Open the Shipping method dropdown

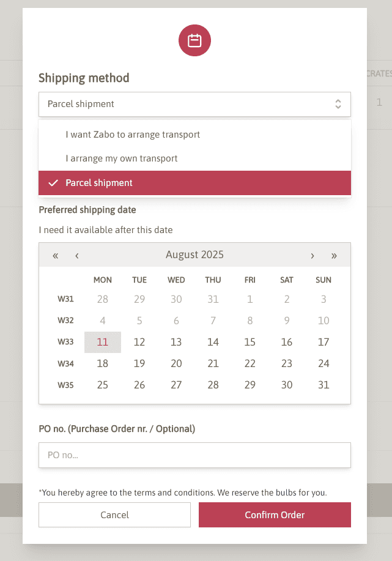[x=194, y=104]
